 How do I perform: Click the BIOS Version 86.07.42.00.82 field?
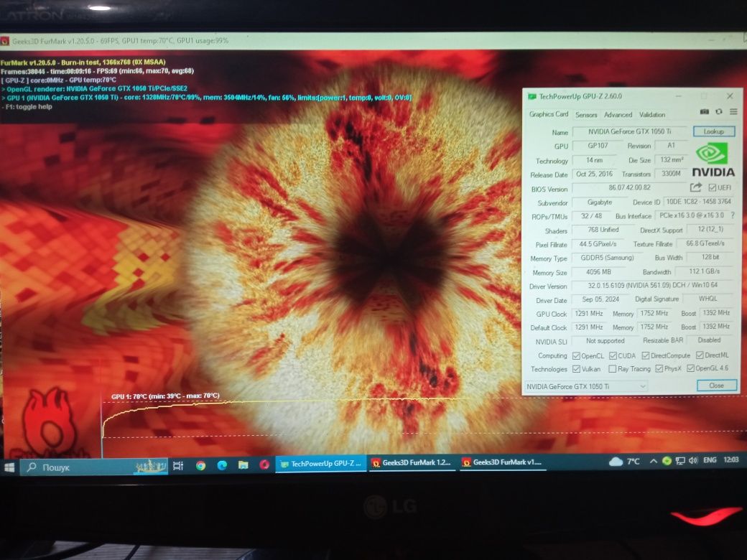pos(629,187)
